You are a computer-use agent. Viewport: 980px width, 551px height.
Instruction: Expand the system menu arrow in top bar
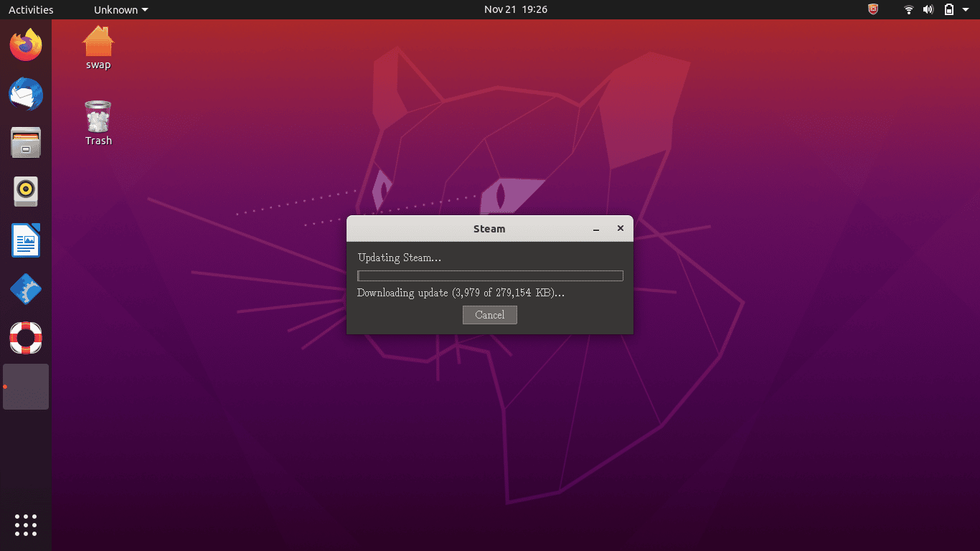click(x=966, y=10)
